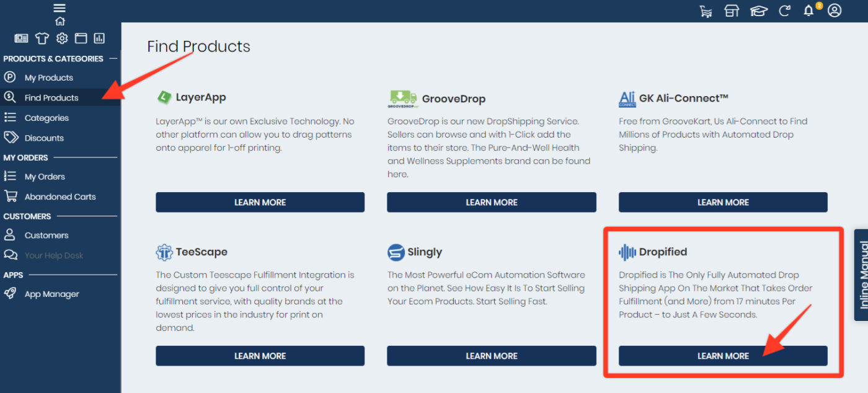The image size is (868, 393).
Task: Click Learn More under Dropified
Action: coord(723,356)
